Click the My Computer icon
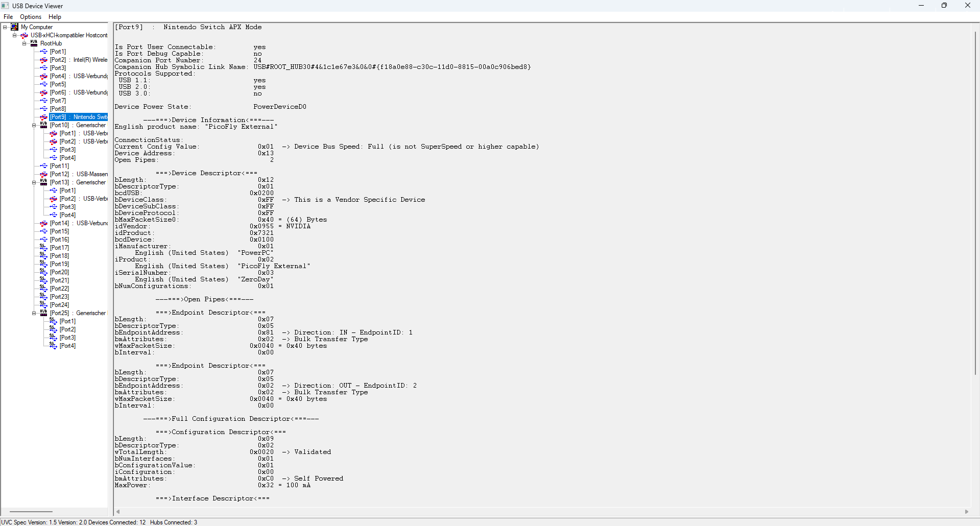Image resolution: width=980 pixels, height=526 pixels. (x=14, y=27)
